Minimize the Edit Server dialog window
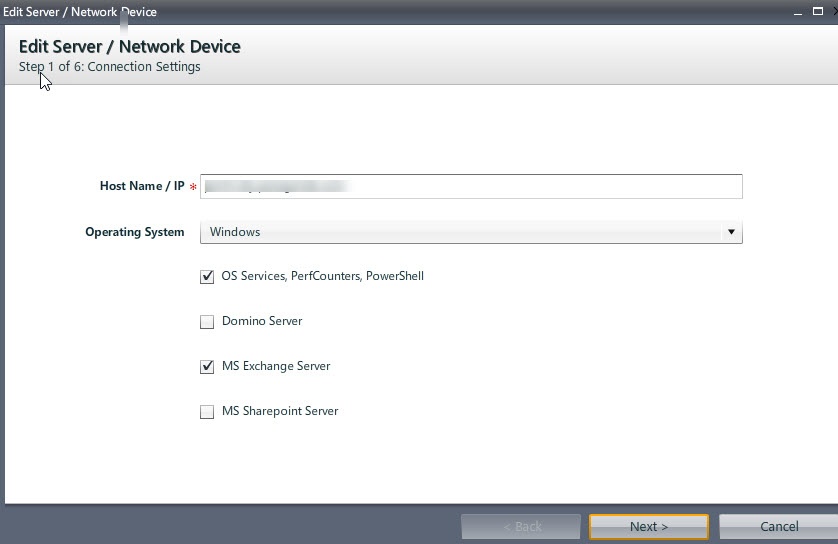 coord(798,11)
